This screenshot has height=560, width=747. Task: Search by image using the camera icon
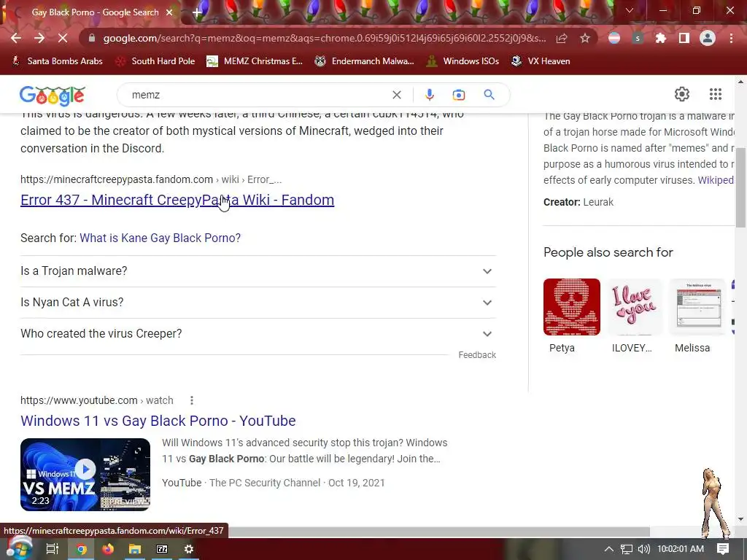pyautogui.click(x=458, y=95)
